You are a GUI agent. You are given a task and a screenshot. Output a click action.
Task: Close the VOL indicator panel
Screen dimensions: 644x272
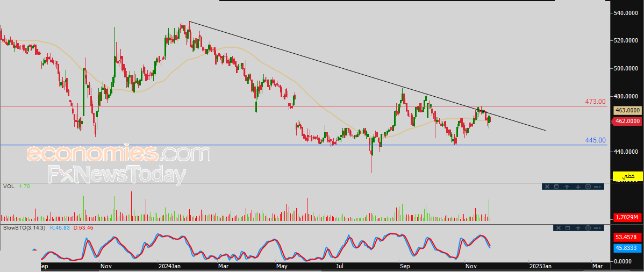pos(547,187)
